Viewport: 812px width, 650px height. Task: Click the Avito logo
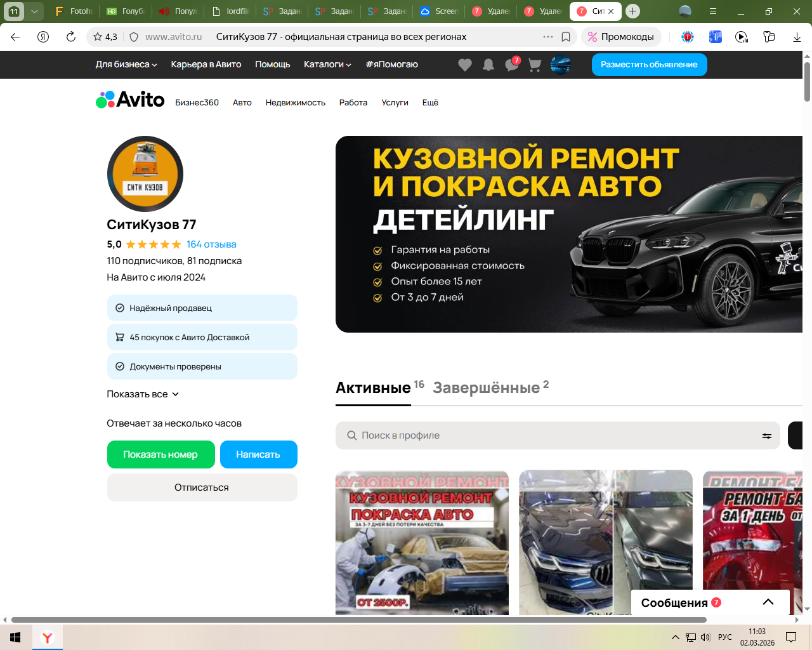tap(130, 100)
